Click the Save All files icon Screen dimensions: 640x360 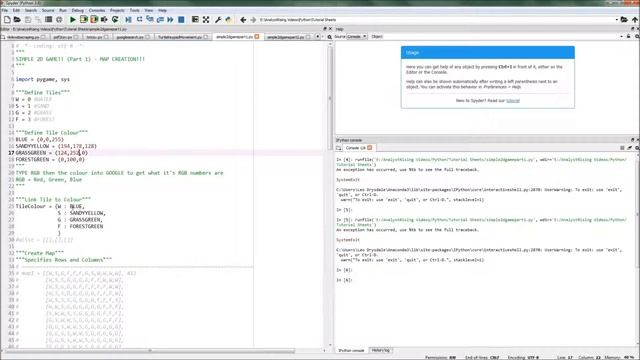38,20
